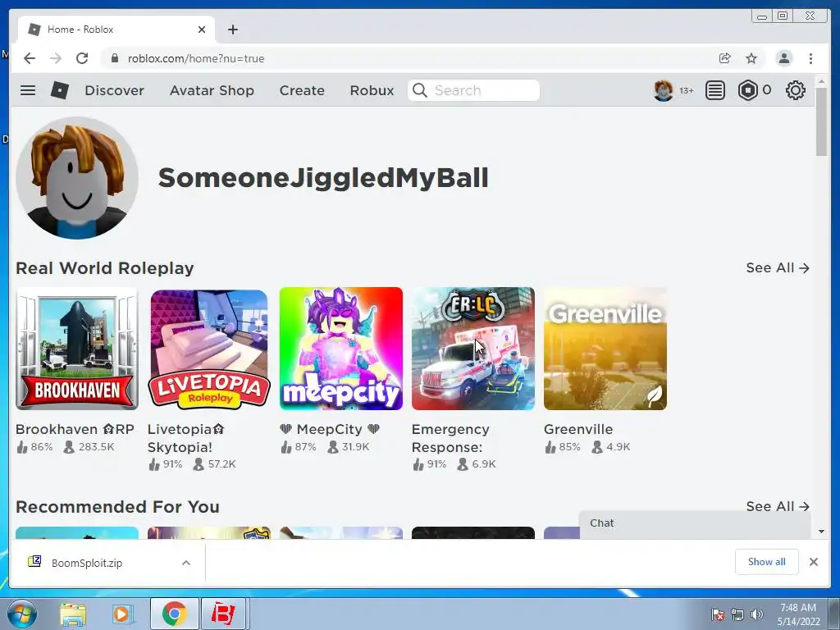
Task: Open the MeepCity game thumbnail
Action: tap(340, 349)
